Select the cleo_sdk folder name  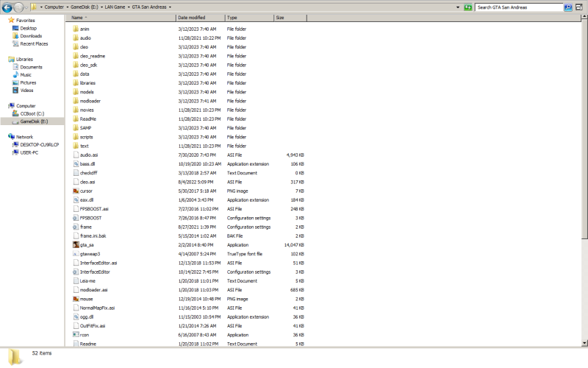pyautogui.click(x=88, y=65)
